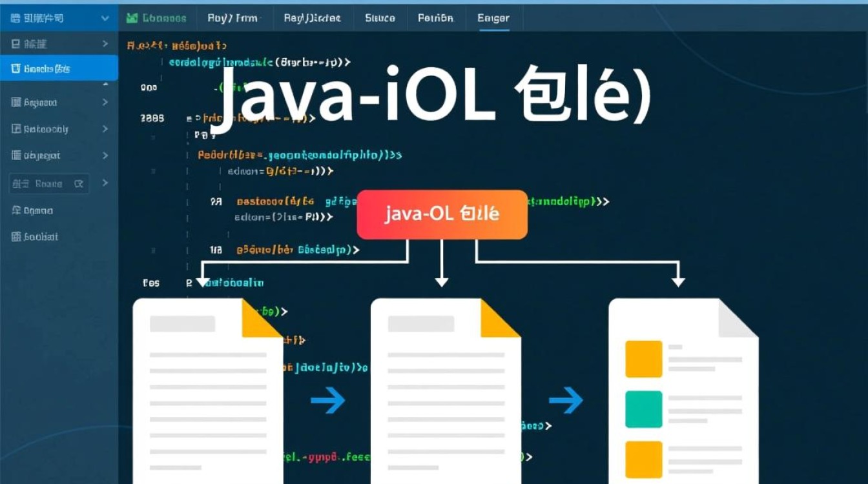Select the leftmost document thumbnail in the diagram
The width and height of the screenshot is (868, 484).
[207, 387]
